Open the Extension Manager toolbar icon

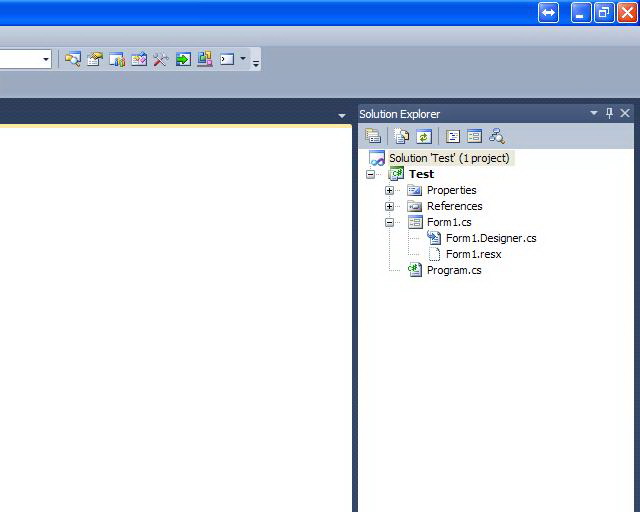[x=205, y=59]
